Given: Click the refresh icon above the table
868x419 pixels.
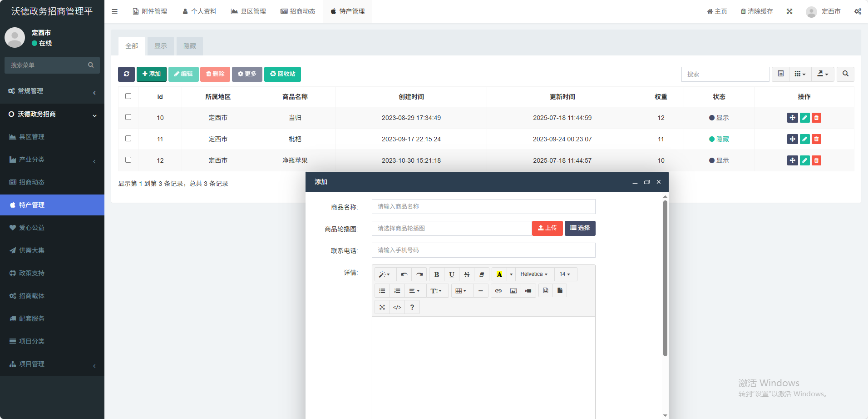Looking at the screenshot, I should (x=126, y=74).
